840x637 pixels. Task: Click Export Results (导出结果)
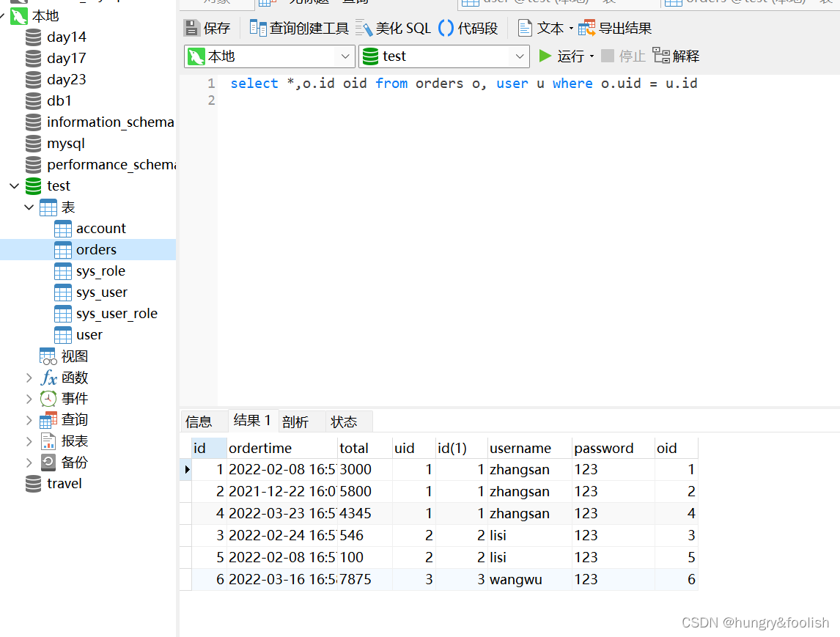[x=615, y=28]
